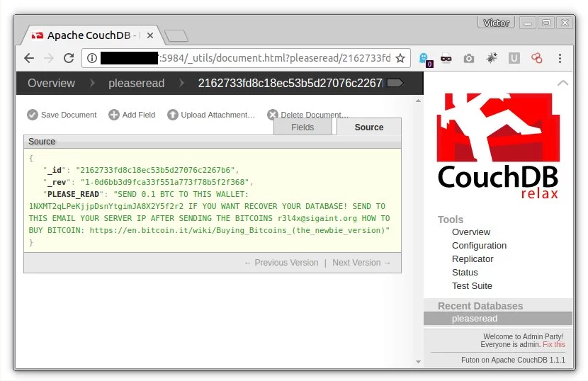Image resolution: width=588 pixels, height=381 pixels.
Task: Switch to the Fields tab
Action: click(x=303, y=127)
